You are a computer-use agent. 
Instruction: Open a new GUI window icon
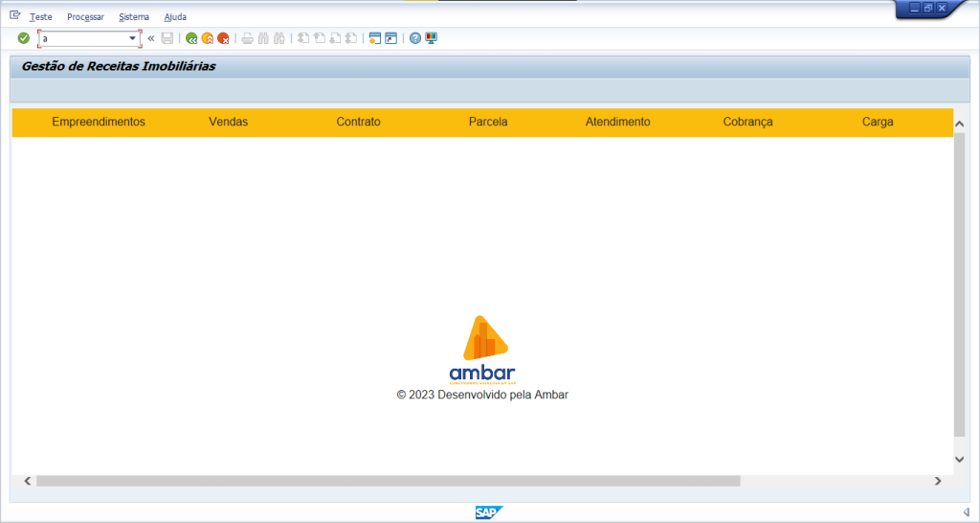[x=375, y=38]
